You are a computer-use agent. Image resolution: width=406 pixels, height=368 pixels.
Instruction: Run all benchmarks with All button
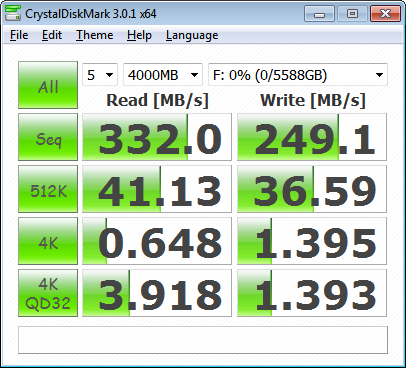coord(48,85)
